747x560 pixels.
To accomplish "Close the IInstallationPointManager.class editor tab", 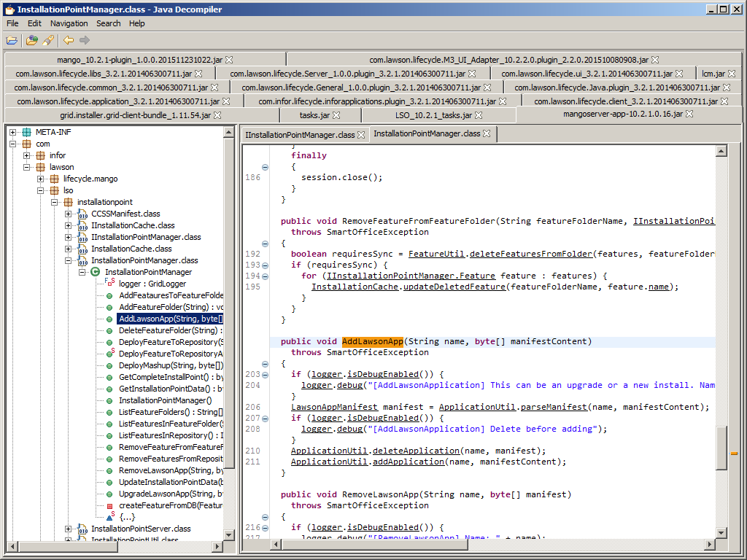I will pyautogui.click(x=361, y=135).
